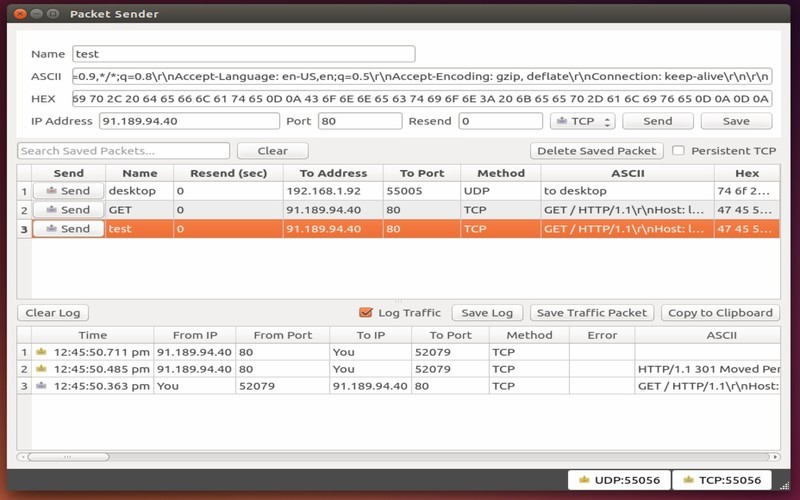Send the saved 'GET' packet

point(68,210)
